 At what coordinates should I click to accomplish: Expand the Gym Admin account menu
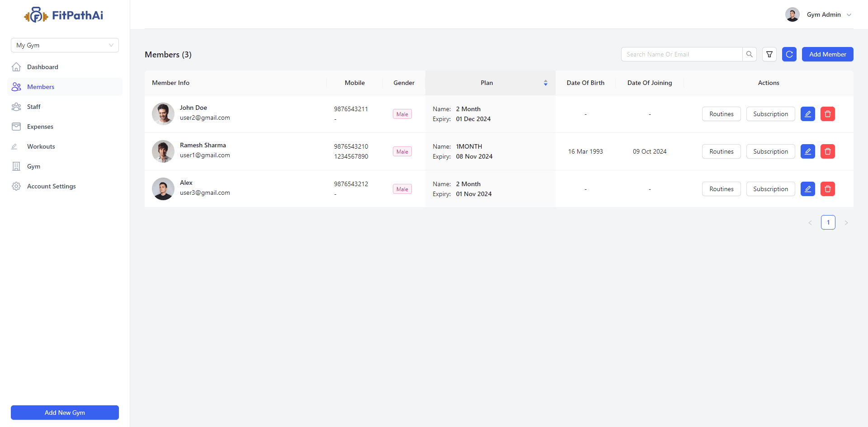tap(824, 14)
